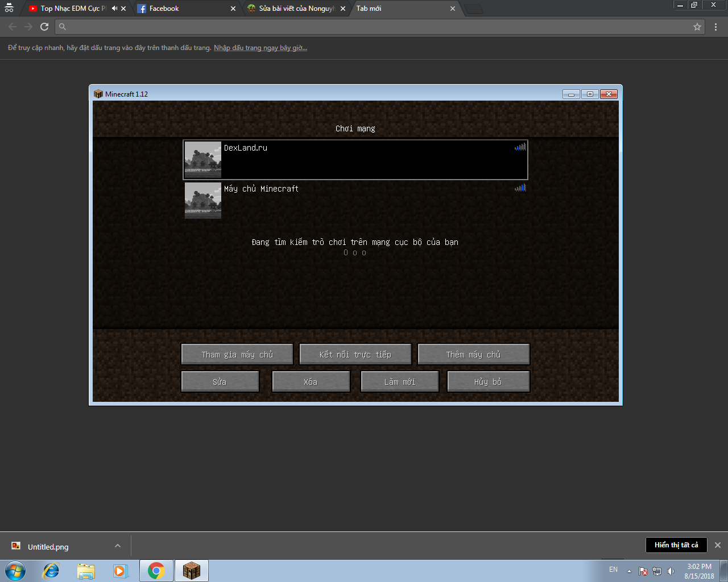Select the DexLand.ru server thumbnail

click(203, 160)
